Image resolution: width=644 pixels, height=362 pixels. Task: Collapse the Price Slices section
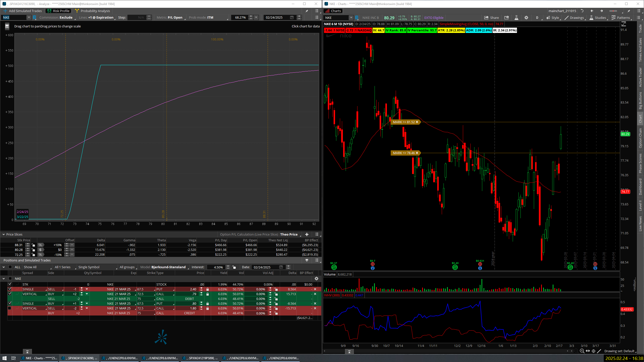coord(4,234)
